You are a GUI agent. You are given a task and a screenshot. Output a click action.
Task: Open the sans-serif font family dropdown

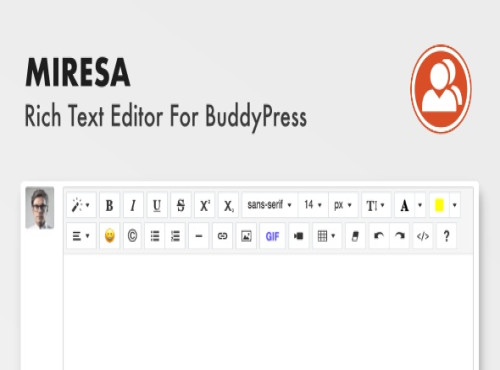click(x=270, y=205)
